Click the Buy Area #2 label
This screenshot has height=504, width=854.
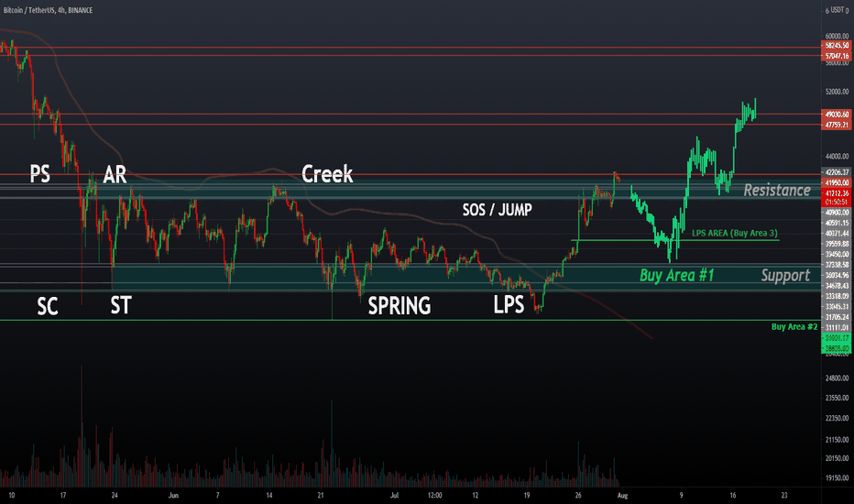(x=794, y=327)
